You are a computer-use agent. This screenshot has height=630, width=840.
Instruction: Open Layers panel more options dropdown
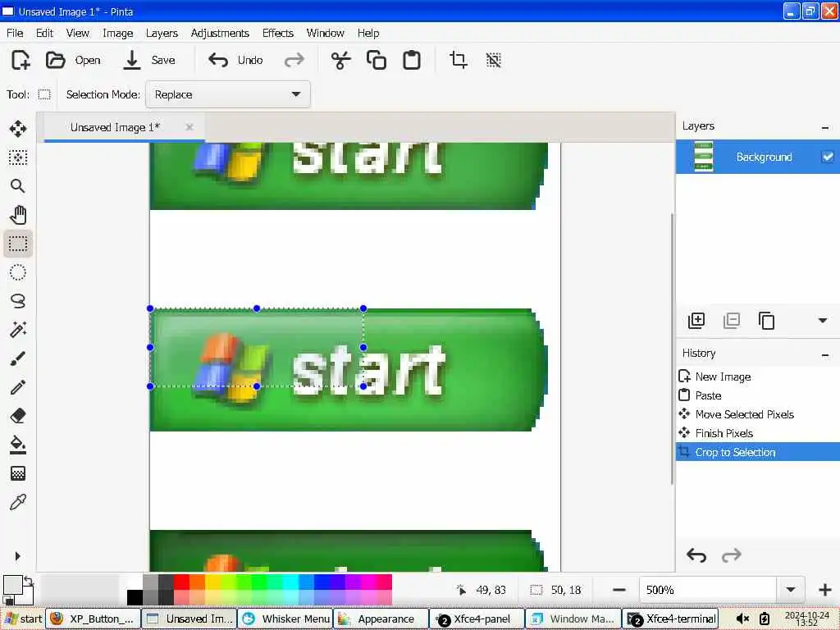823,321
